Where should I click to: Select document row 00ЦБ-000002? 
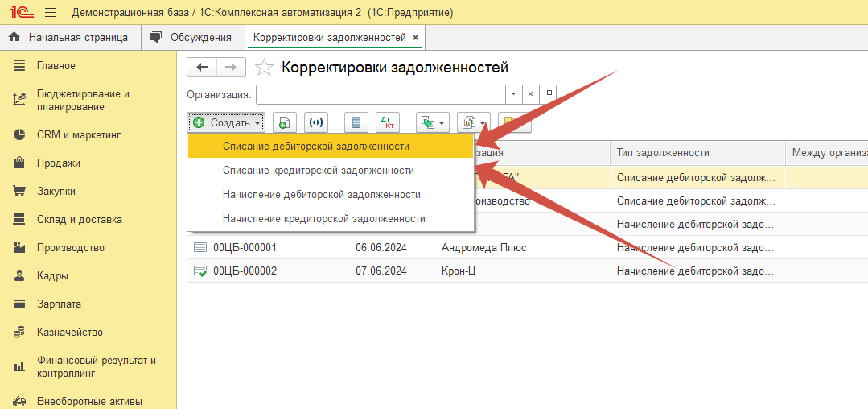(x=245, y=271)
